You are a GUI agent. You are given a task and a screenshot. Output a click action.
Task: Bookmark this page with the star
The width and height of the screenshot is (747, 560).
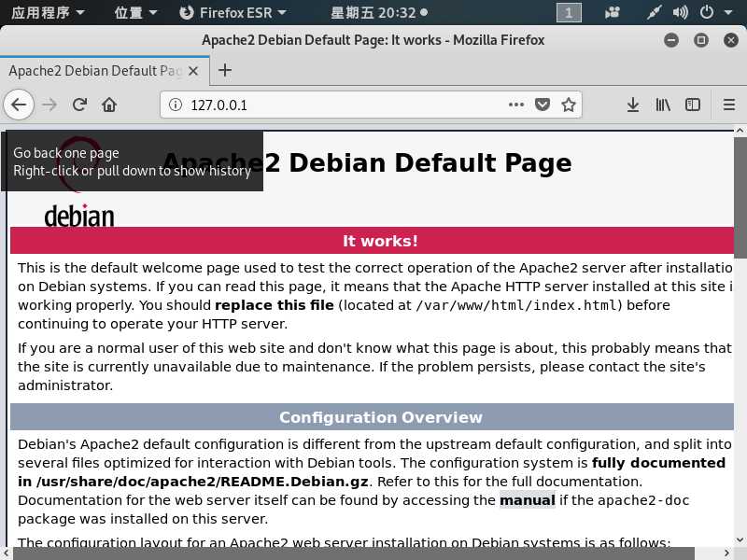click(x=569, y=105)
